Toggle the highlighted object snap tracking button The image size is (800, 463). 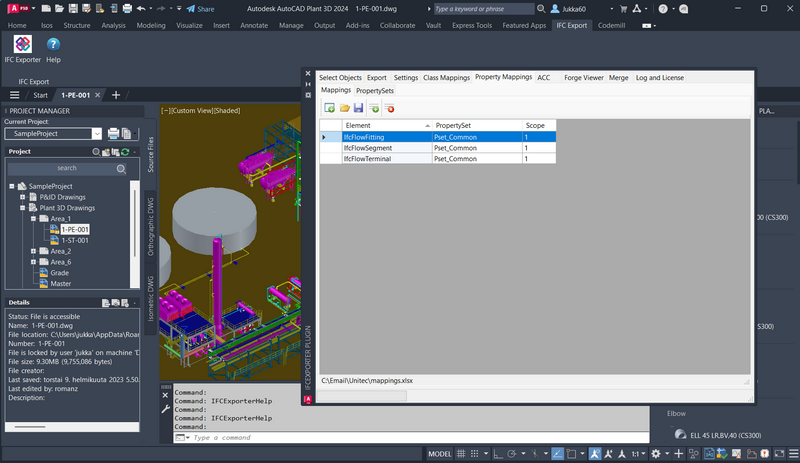click(x=558, y=454)
